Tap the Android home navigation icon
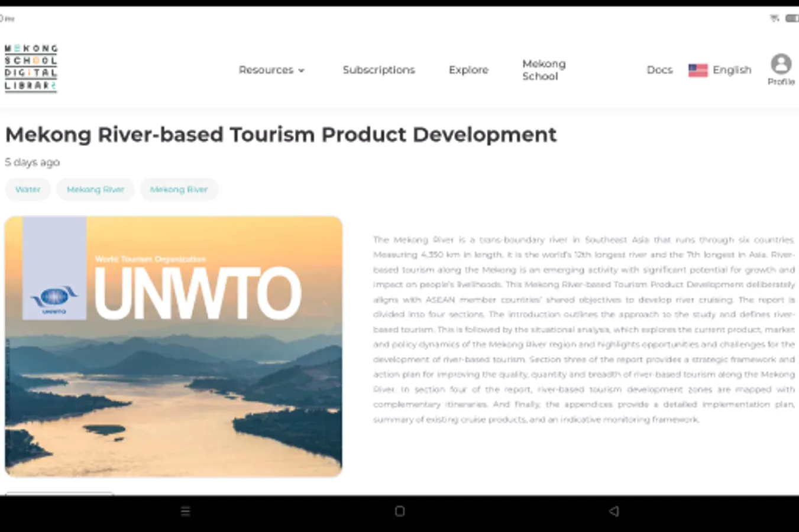The image size is (799, 532). pos(400,511)
